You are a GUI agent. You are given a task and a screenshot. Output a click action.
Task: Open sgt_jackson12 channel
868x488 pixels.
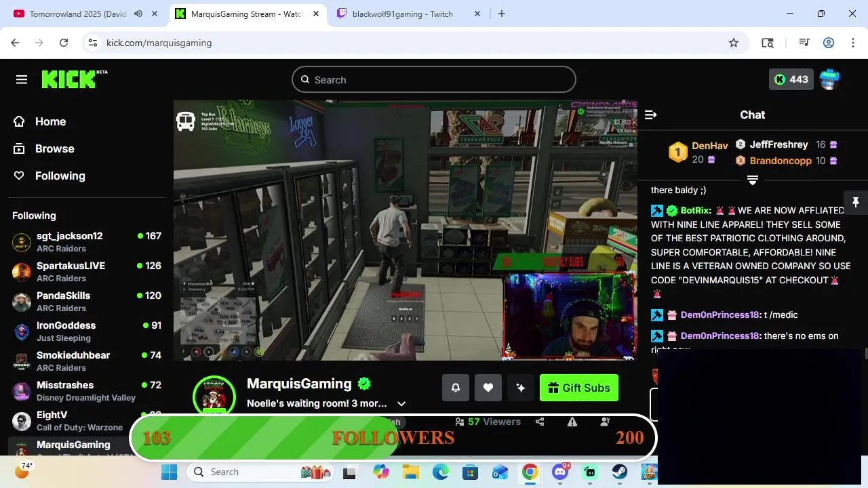click(x=87, y=242)
